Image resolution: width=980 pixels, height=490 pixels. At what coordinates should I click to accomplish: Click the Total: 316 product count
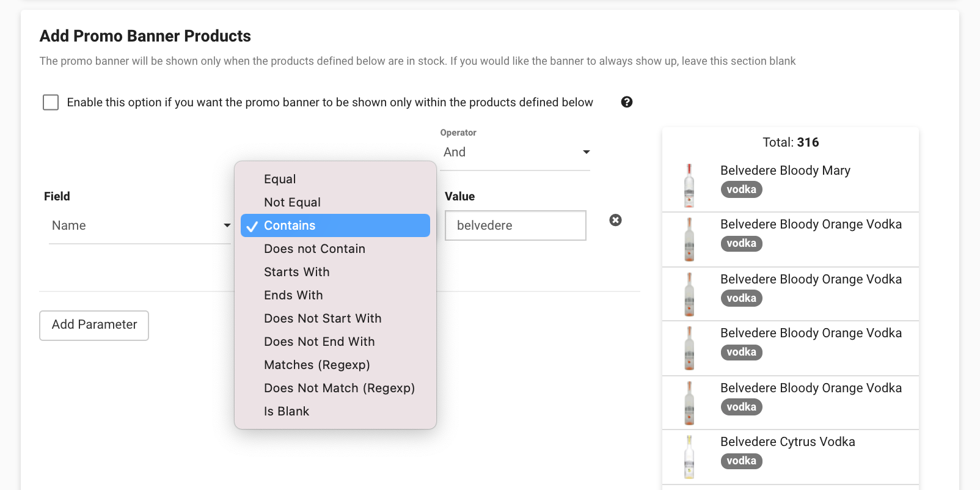(x=791, y=142)
